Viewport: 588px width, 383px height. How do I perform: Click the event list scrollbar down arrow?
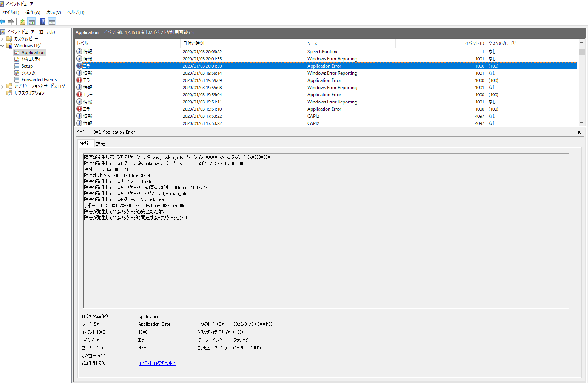pos(582,123)
